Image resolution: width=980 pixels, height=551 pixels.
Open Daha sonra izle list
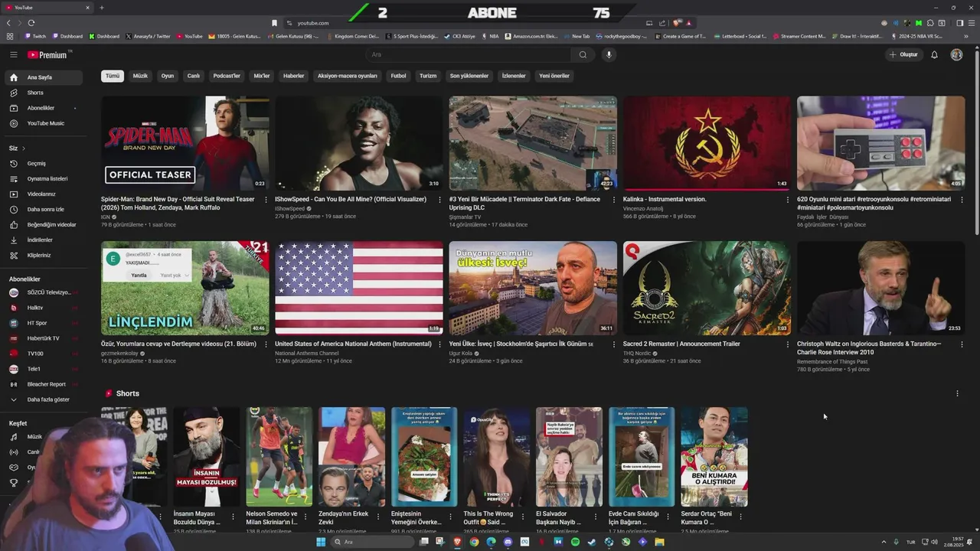pos(43,209)
